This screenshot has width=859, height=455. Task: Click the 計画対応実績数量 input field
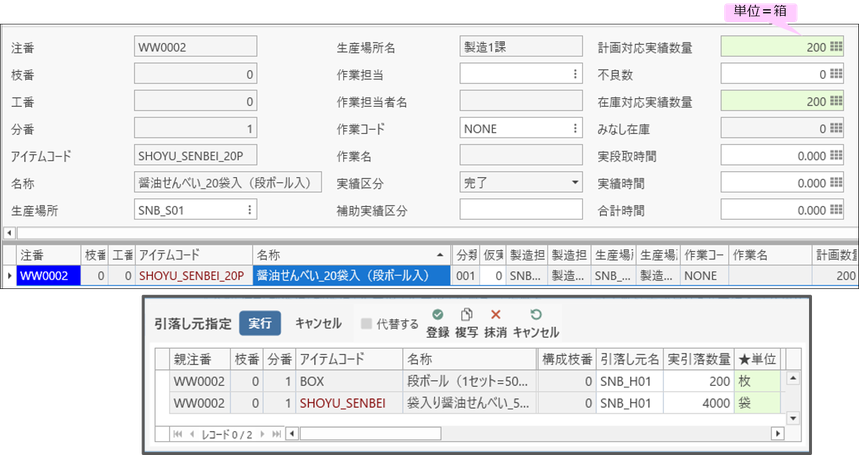coord(782,47)
